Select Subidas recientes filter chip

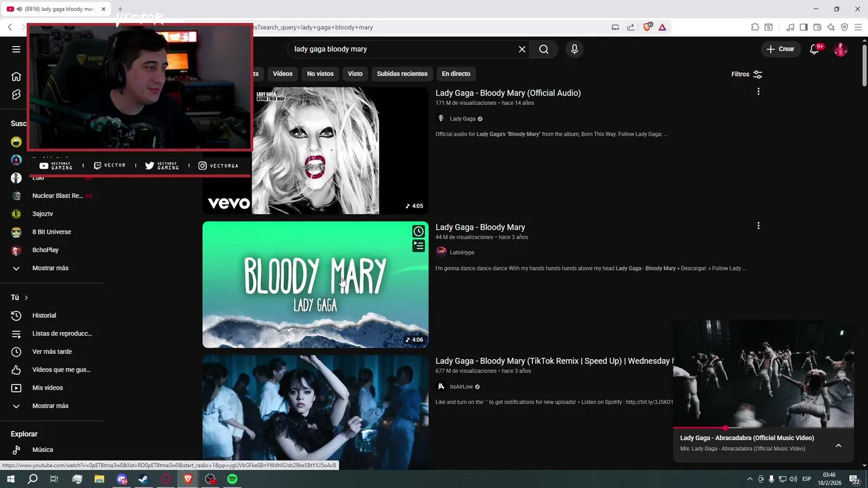(402, 74)
